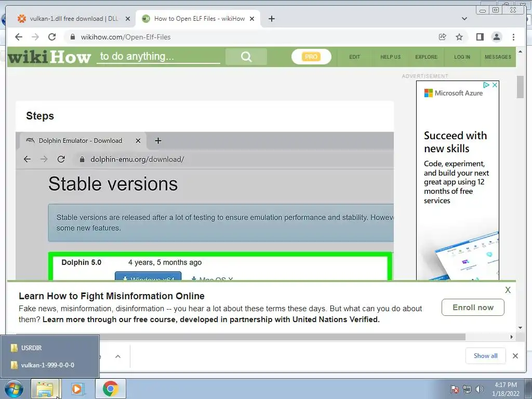
Task: Expand the tab search chevron
Action: (464, 19)
